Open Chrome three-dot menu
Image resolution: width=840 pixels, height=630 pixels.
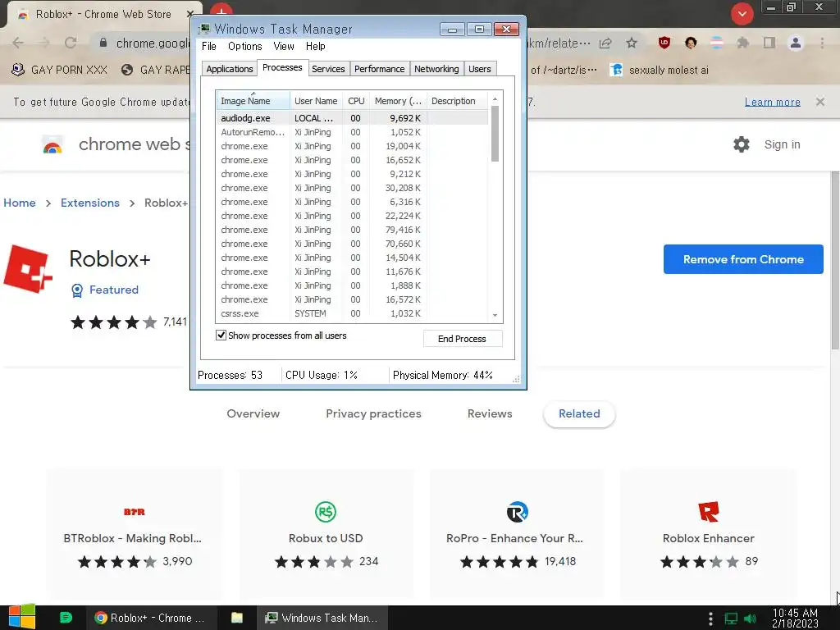[822, 43]
